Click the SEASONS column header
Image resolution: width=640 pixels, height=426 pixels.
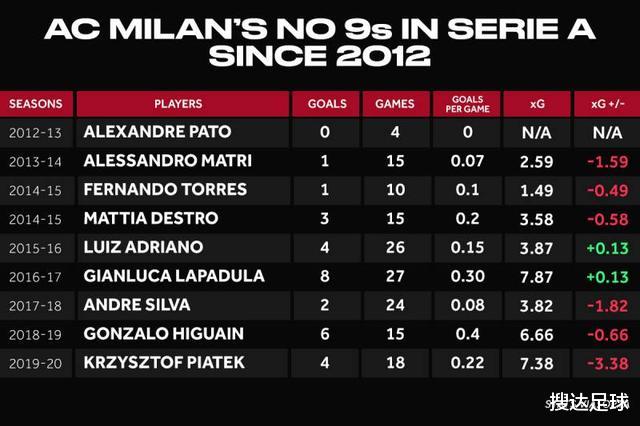(37, 103)
